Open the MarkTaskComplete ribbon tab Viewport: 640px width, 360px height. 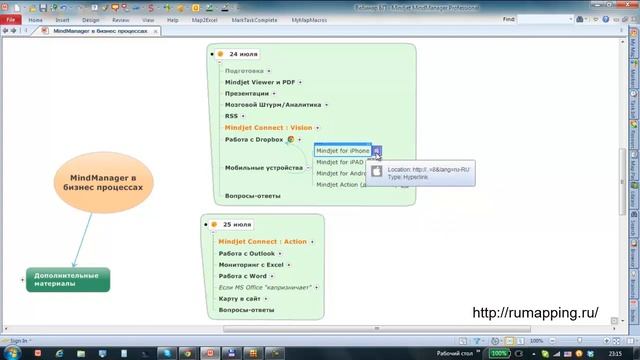click(x=254, y=20)
